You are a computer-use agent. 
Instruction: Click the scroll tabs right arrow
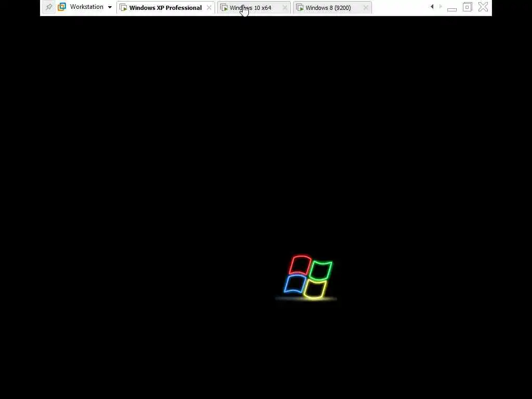coord(441,6)
